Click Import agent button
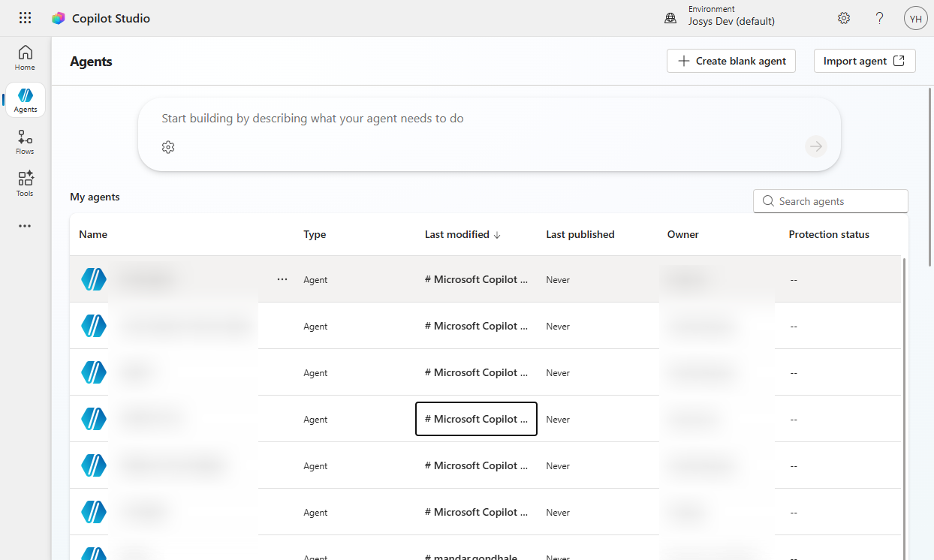This screenshot has width=934, height=560. coord(865,61)
